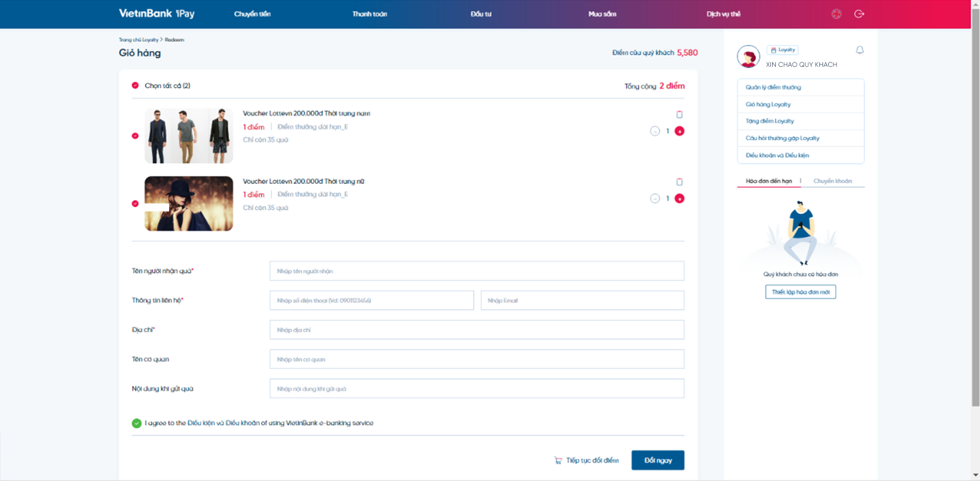
Task: Open Điều khoản và Điều kiện sidebar link
Action: pyautogui.click(x=800, y=156)
